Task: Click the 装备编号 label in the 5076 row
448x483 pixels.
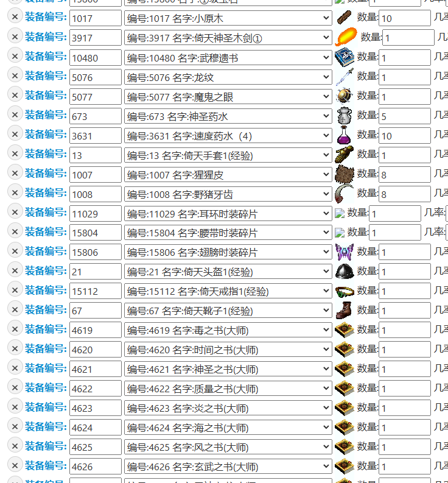Action: pyautogui.click(x=46, y=76)
